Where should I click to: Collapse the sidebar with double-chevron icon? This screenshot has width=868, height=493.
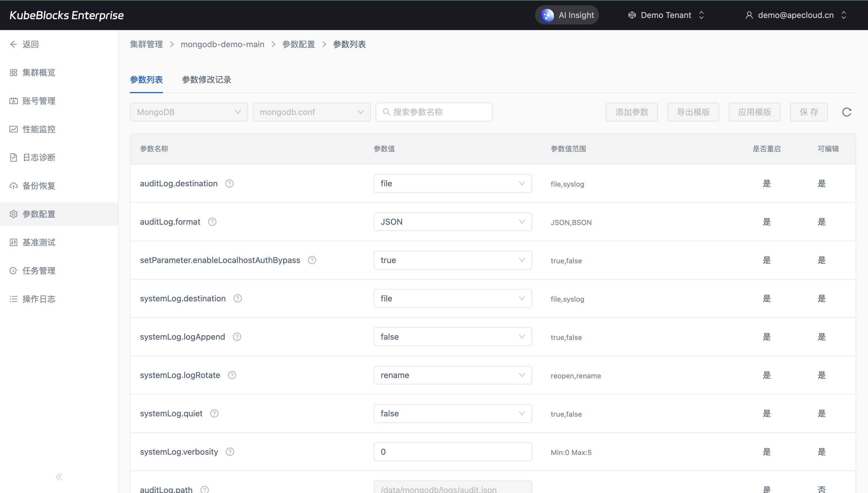pyautogui.click(x=59, y=477)
